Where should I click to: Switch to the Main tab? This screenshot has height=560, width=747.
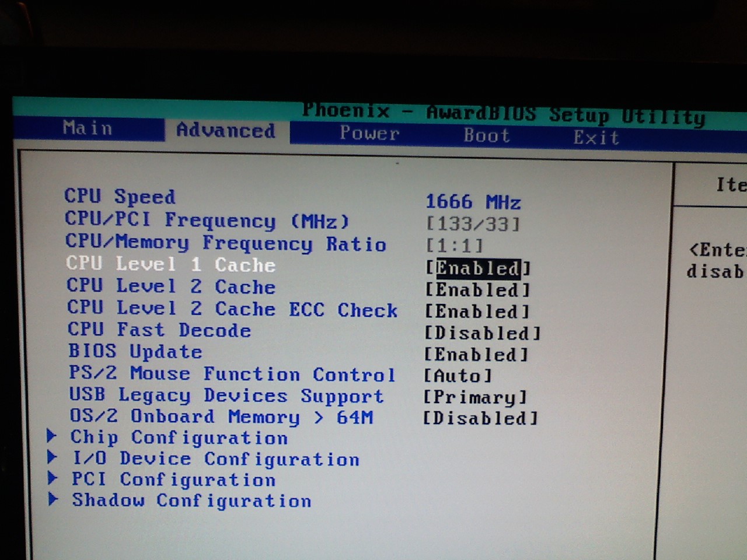coord(88,128)
